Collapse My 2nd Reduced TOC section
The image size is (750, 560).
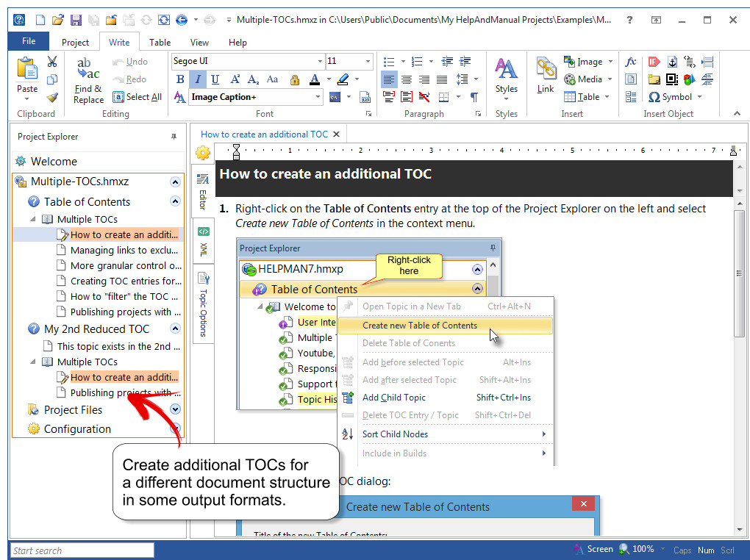pos(175,329)
